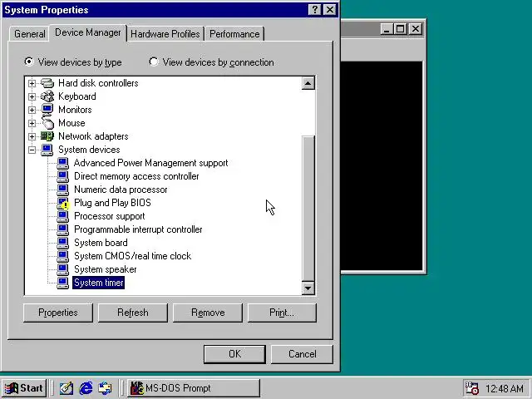Click the Print... button
532x399 pixels.
tap(282, 313)
